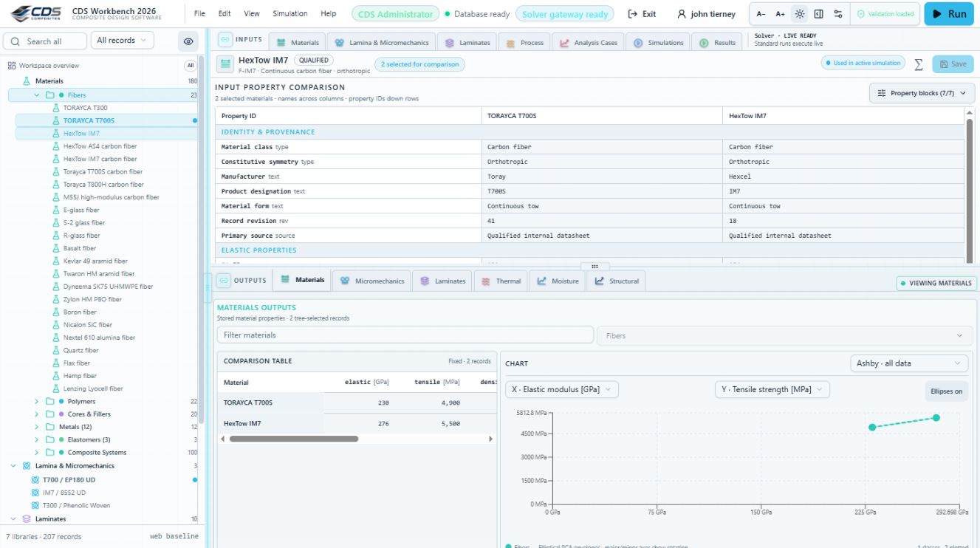The image size is (980, 548).
Task: Click the Filter materials input field
Action: pyautogui.click(x=405, y=335)
